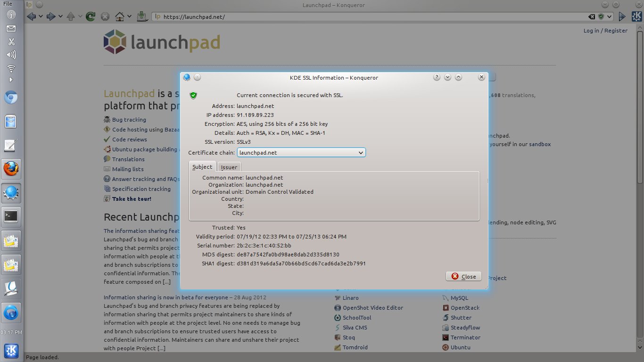Expand hidden tray icons with the small arrow

(11, 80)
